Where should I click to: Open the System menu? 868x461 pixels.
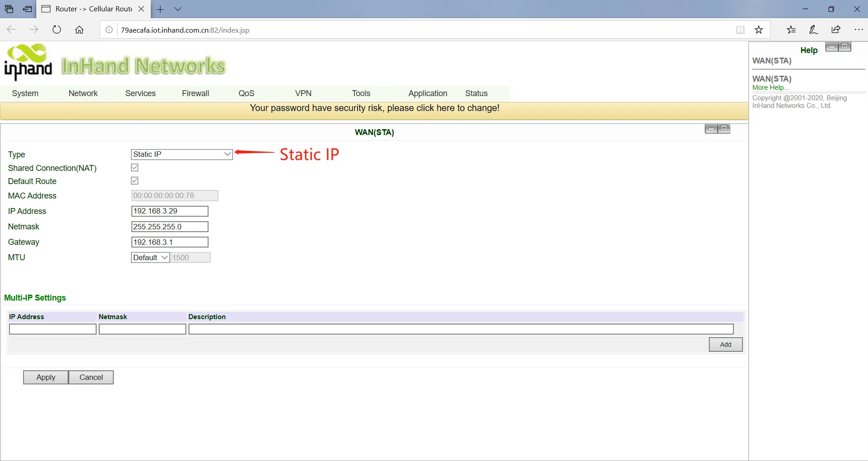[25, 93]
